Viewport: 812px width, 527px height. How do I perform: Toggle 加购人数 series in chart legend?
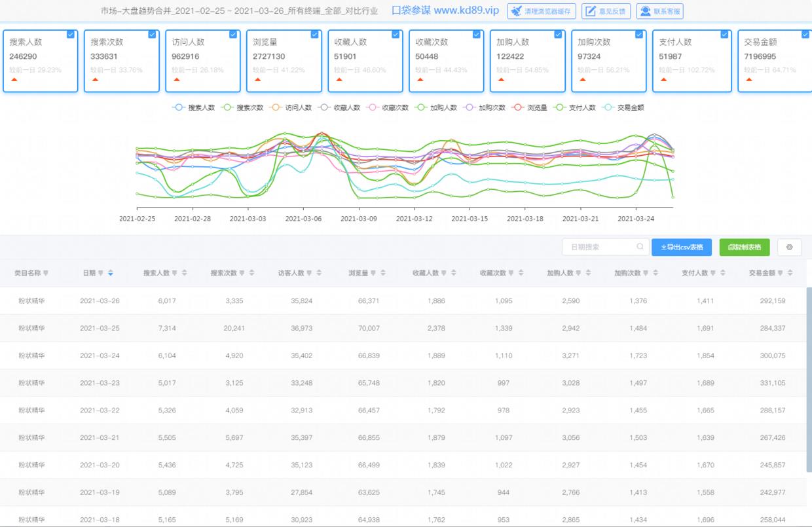click(435, 107)
